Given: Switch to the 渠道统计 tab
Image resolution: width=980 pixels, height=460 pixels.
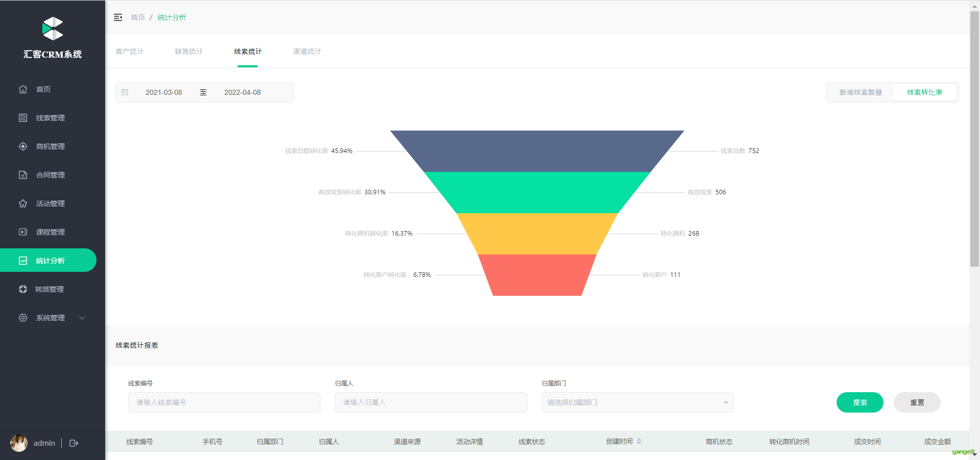Looking at the screenshot, I should coord(307,52).
